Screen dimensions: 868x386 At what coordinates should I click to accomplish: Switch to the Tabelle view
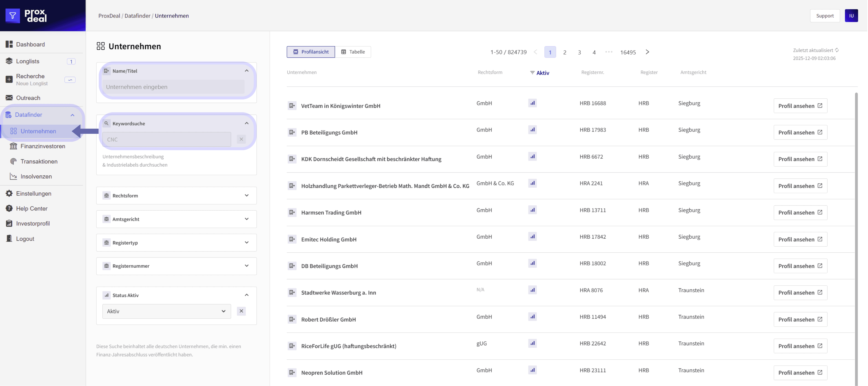(x=353, y=52)
